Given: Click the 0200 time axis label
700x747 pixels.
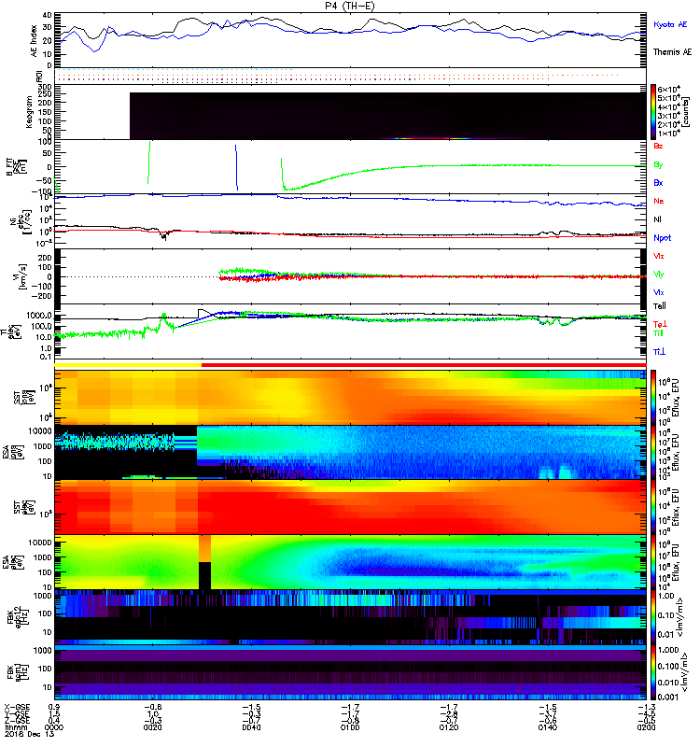Looking at the screenshot, I should coord(646,727).
